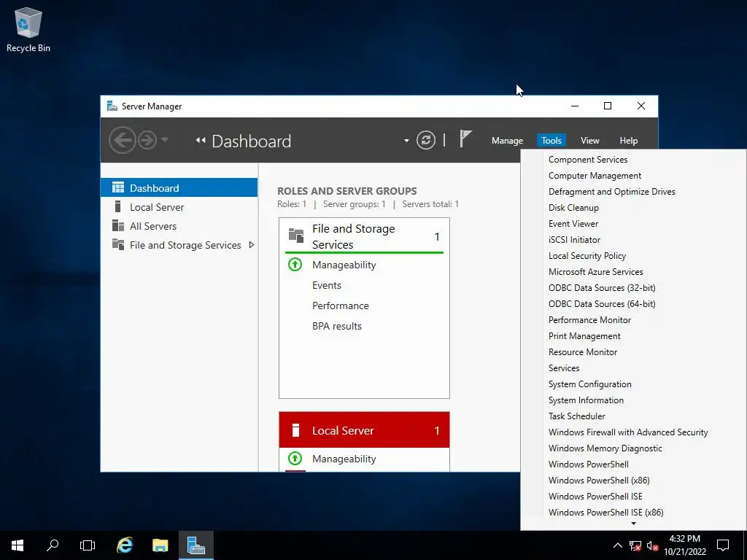The image size is (747, 560).
Task: Click Manageability in File and Storage tile
Action: [x=344, y=265]
